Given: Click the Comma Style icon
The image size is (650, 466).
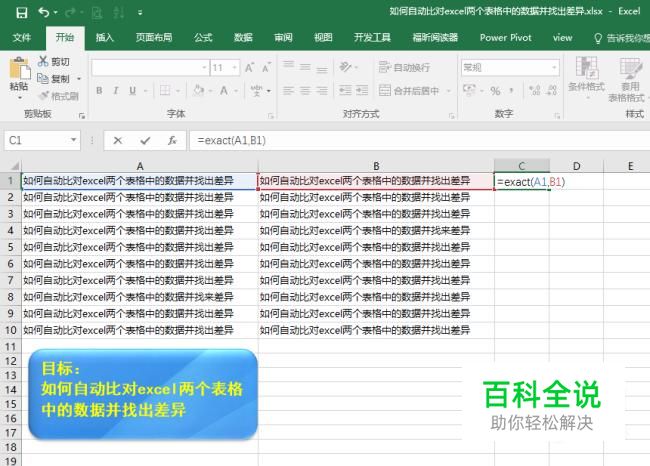Looking at the screenshot, I should [512, 90].
